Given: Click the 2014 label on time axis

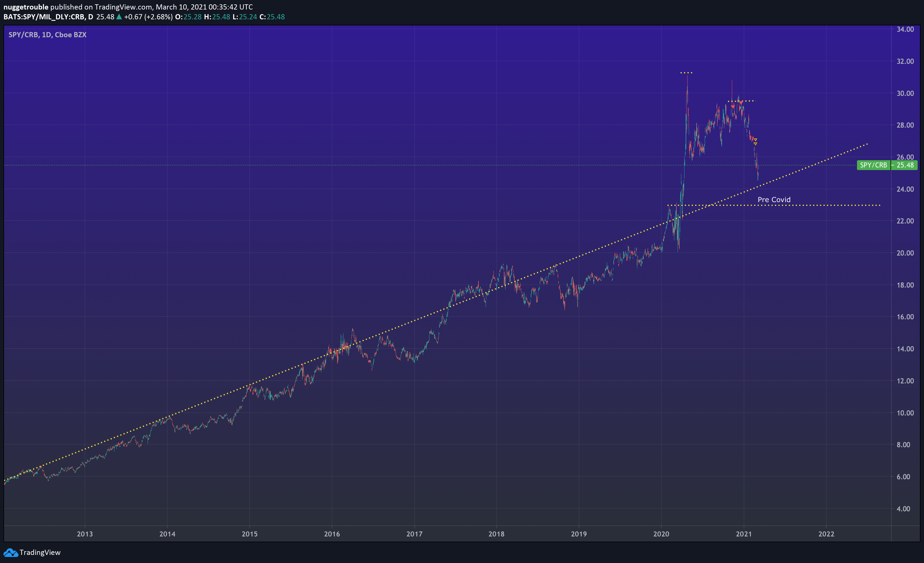Looking at the screenshot, I should [x=167, y=534].
